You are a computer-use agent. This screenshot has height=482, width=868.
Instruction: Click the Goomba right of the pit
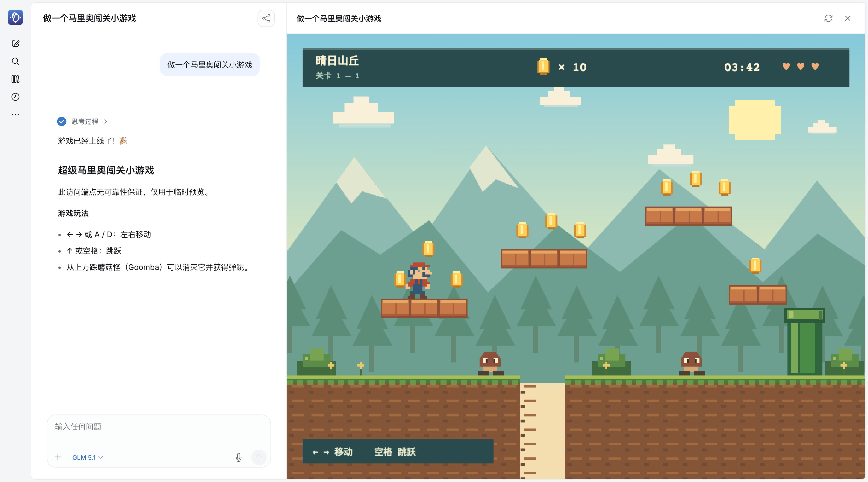click(x=692, y=363)
